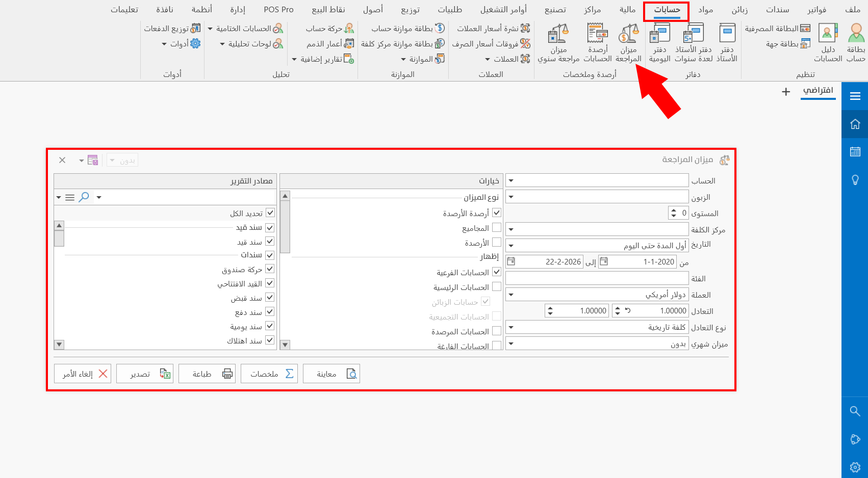Image resolution: width=868 pixels, height=478 pixels.
Task: Open the sidebar settings gear icon
Action: 855,467
